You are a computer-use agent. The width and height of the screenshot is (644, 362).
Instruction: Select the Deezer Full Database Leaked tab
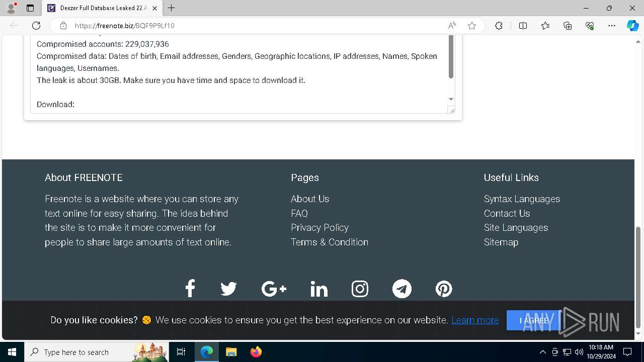pos(102,8)
